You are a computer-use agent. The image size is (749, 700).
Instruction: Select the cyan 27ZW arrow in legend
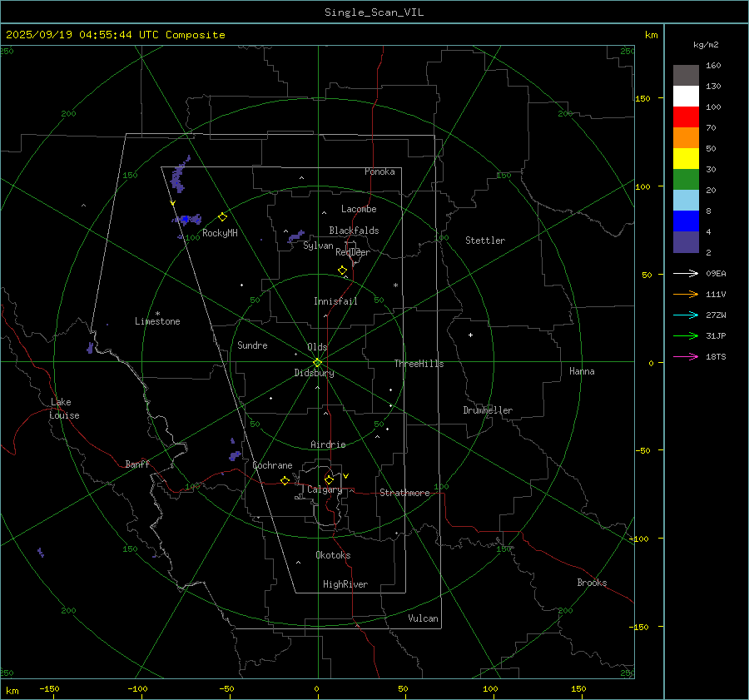[686, 315]
